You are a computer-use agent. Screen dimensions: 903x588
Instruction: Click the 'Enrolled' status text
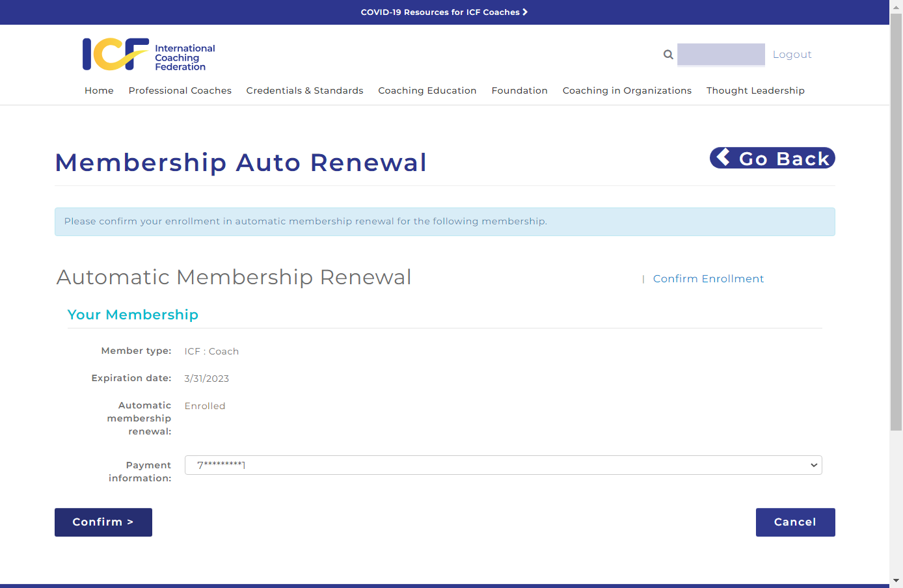click(205, 406)
